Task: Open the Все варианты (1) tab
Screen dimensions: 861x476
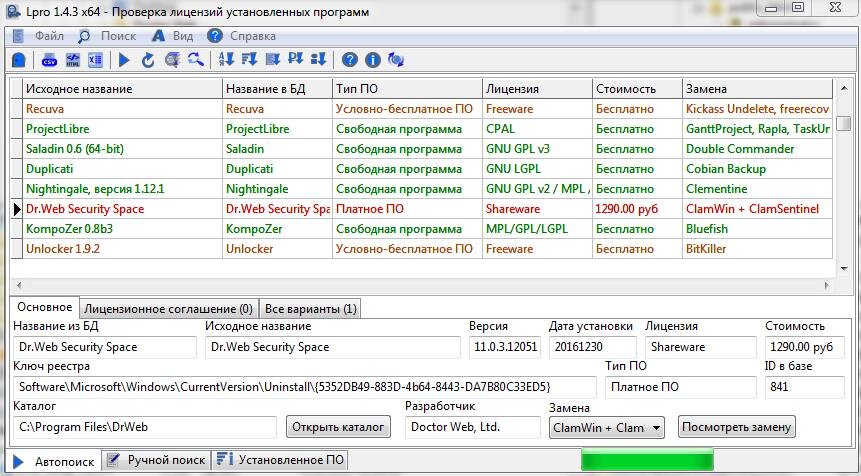Action: tap(310, 309)
